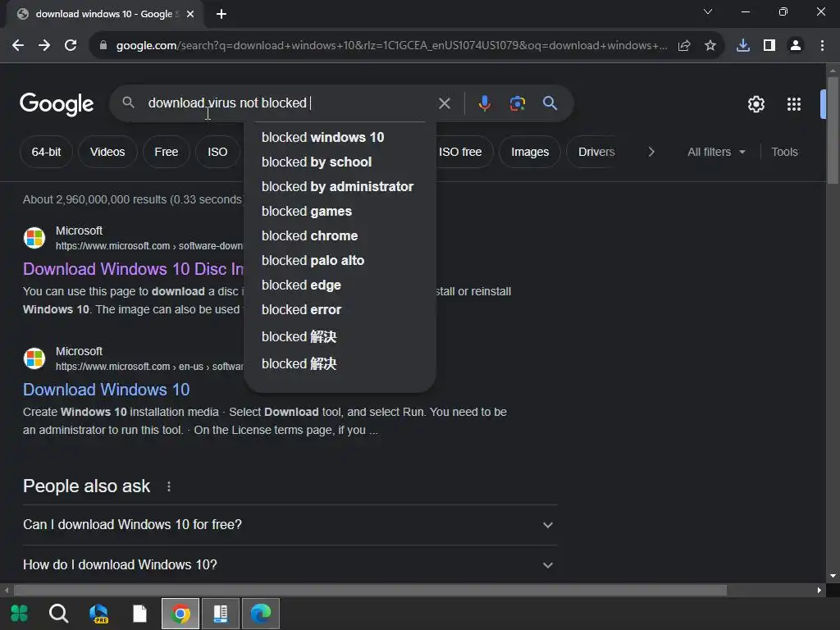Start voice search with microphone
Viewport: 840px width, 630px height.
484,103
